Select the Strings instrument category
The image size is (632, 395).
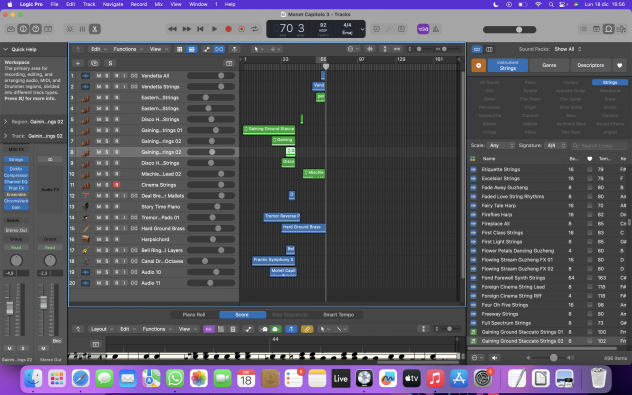(610, 82)
